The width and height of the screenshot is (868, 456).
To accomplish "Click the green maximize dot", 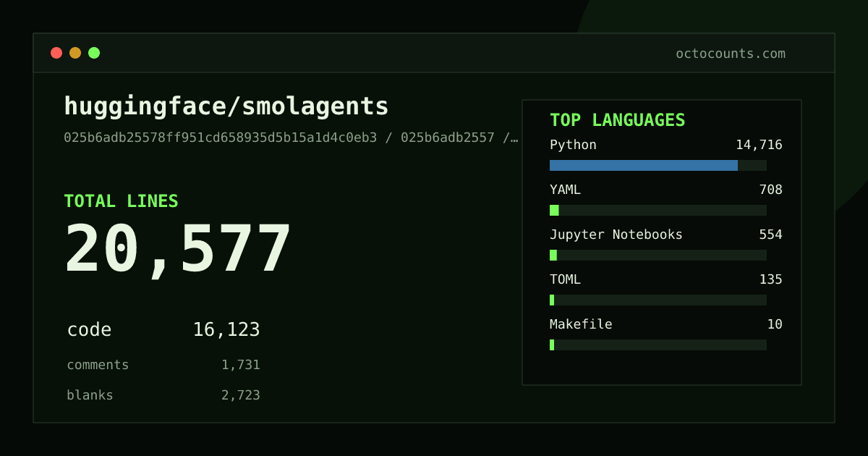I will [94, 53].
